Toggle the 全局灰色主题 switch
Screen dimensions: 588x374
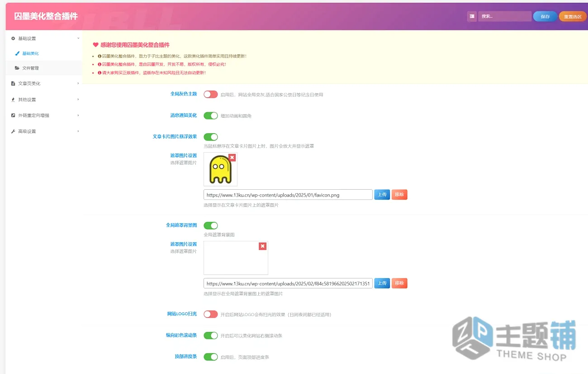point(211,94)
